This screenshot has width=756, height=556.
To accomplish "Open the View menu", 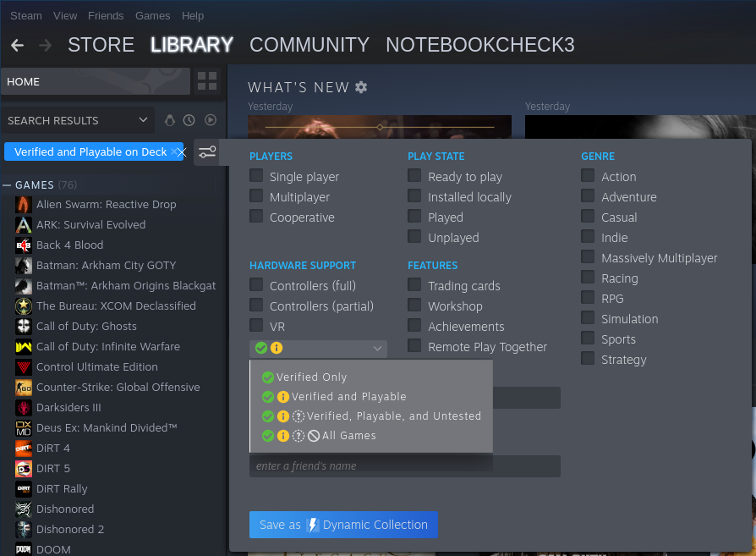I will 65,16.
